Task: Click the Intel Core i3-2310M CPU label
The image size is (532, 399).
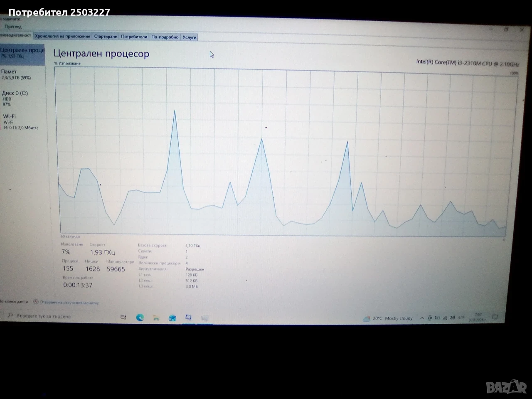Action: (468, 63)
